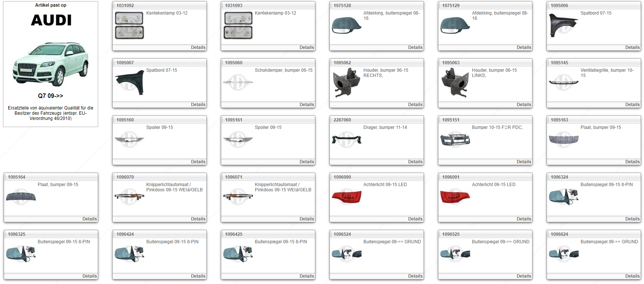This screenshot has width=644, height=284.
Task: Select mirror cover image of item 1075128
Action: click(x=346, y=25)
